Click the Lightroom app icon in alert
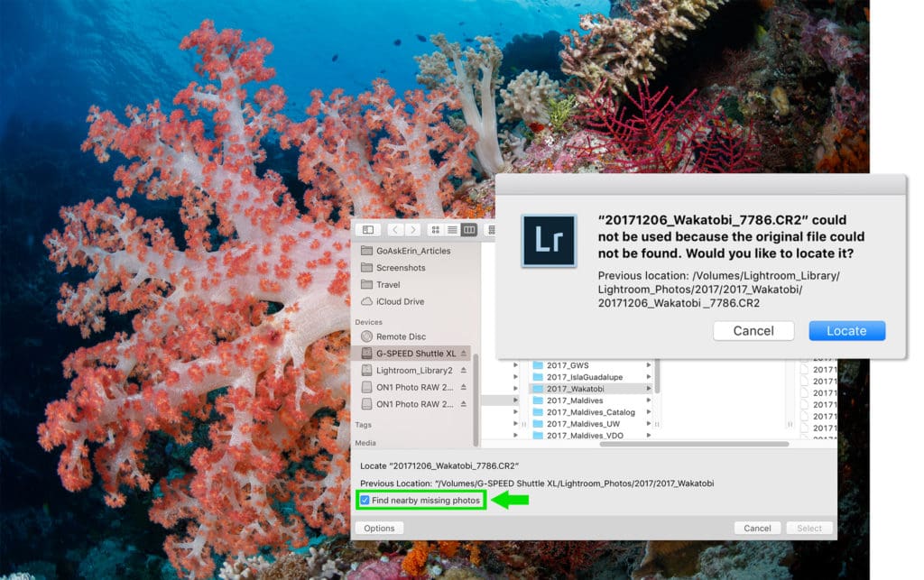The height and width of the screenshot is (580, 924). [x=549, y=241]
